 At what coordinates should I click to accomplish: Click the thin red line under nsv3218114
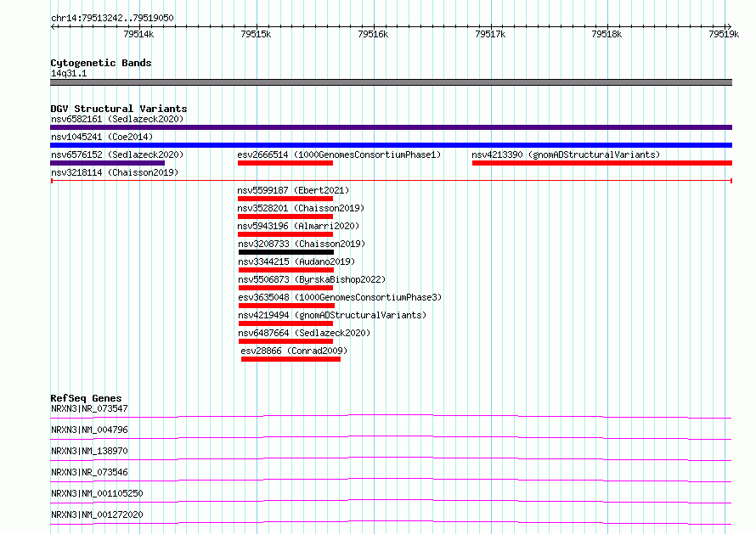(x=391, y=181)
